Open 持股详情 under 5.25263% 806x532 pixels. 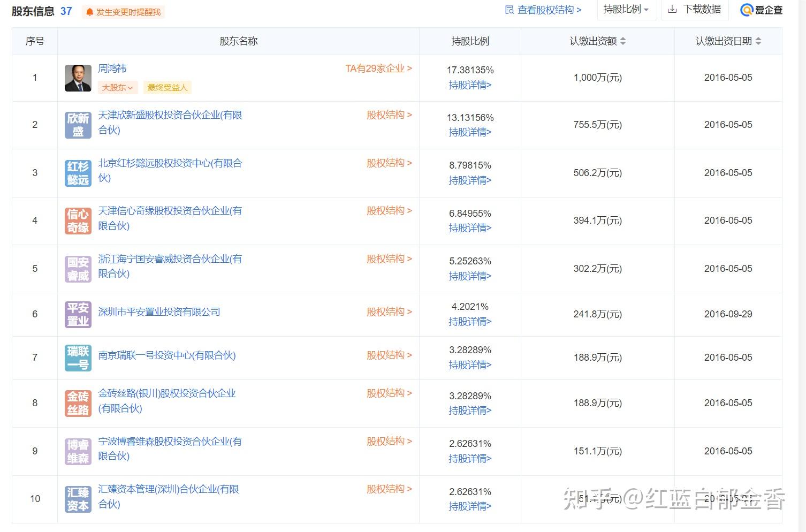pyautogui.click(x=470, y=276)
